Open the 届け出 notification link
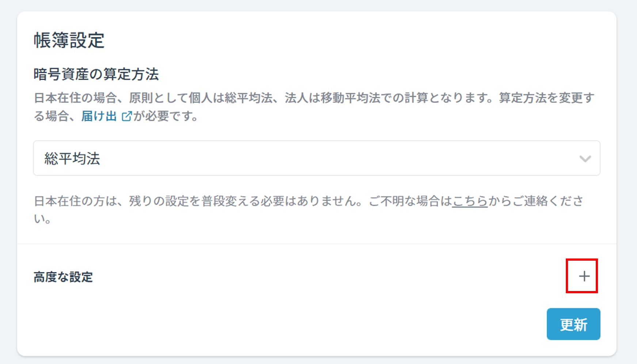The width and height of the screenshot is (637, 364). [99, 116]
